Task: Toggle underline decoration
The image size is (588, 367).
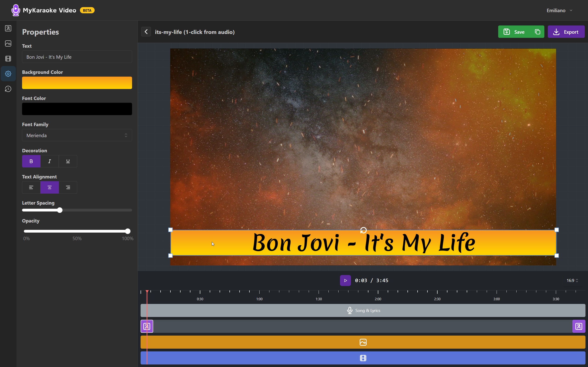Action: coord(68,161)
